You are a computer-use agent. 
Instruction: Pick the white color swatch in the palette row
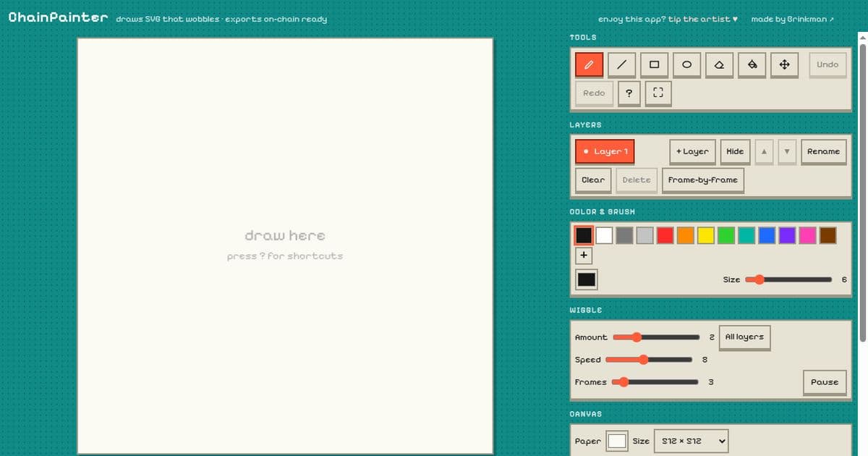(604, 235)
